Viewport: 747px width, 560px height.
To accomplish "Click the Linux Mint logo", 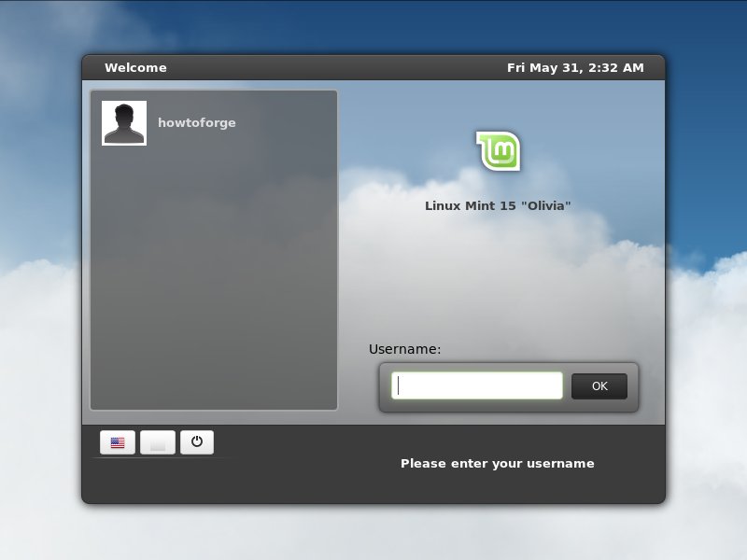I will tap(499, 151).
